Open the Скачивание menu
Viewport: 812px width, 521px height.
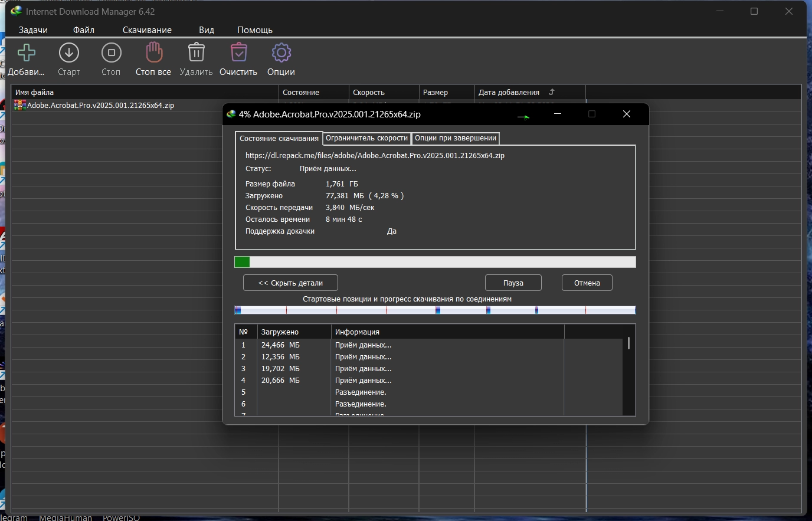pos(147,30)
